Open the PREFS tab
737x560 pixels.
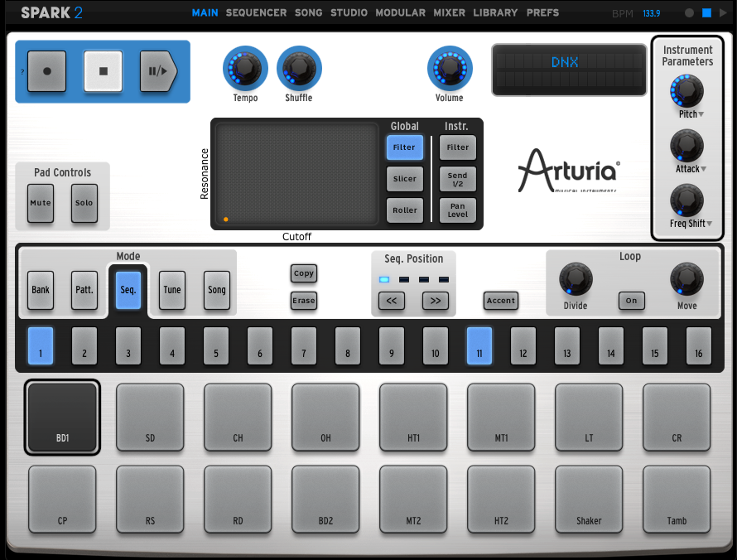(543, 12)
